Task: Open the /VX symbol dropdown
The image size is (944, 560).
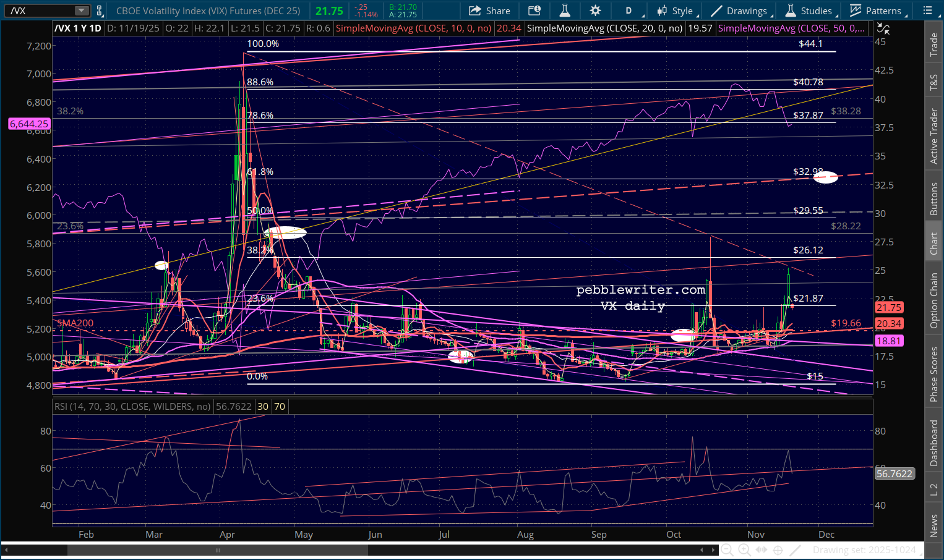Action: tap(82, 11)
